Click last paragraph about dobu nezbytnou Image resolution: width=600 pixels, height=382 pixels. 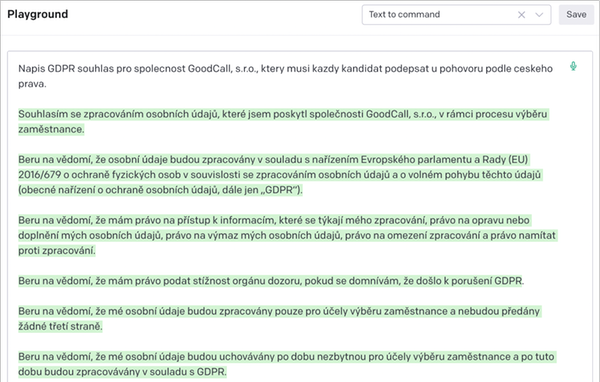[x=287, y=364]
